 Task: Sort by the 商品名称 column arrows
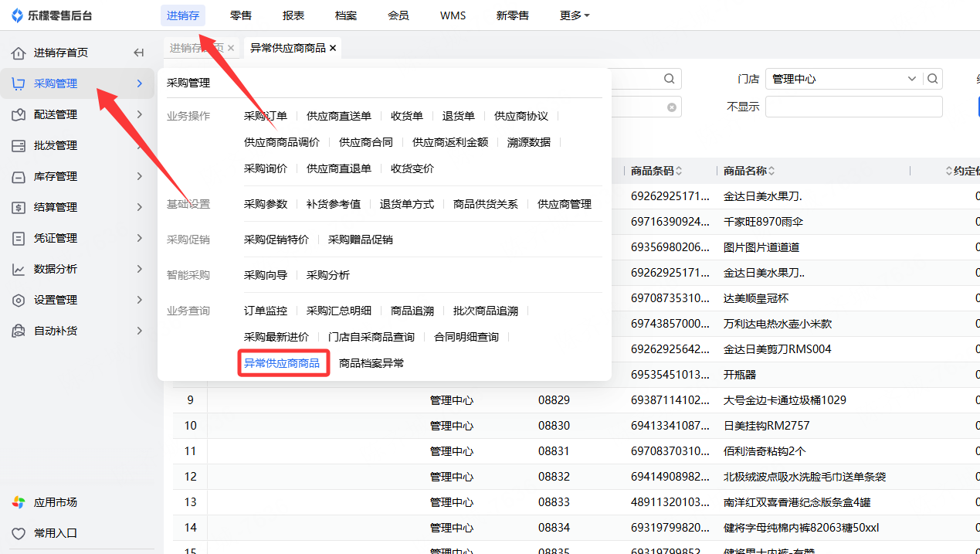(771, 171)
